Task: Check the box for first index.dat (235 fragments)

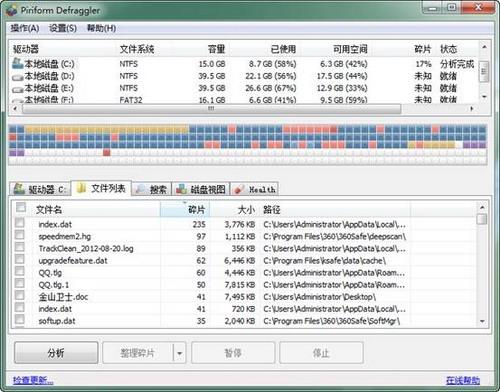Action: click(x=20, y=223)
